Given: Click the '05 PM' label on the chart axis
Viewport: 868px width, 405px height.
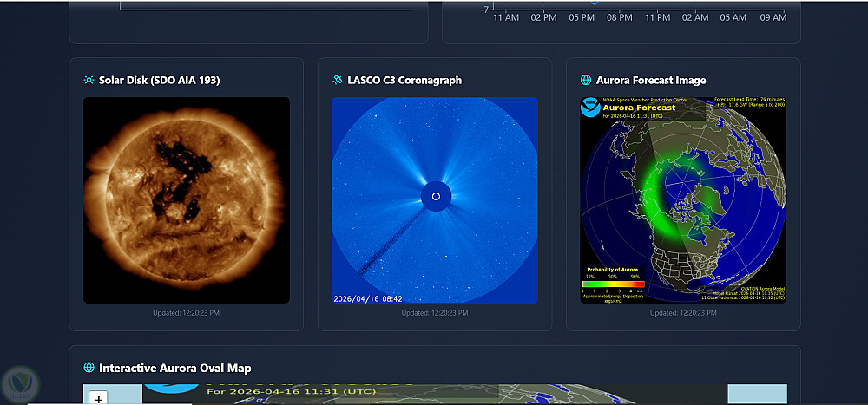Looking at the screenshot, I should [582, 17].
